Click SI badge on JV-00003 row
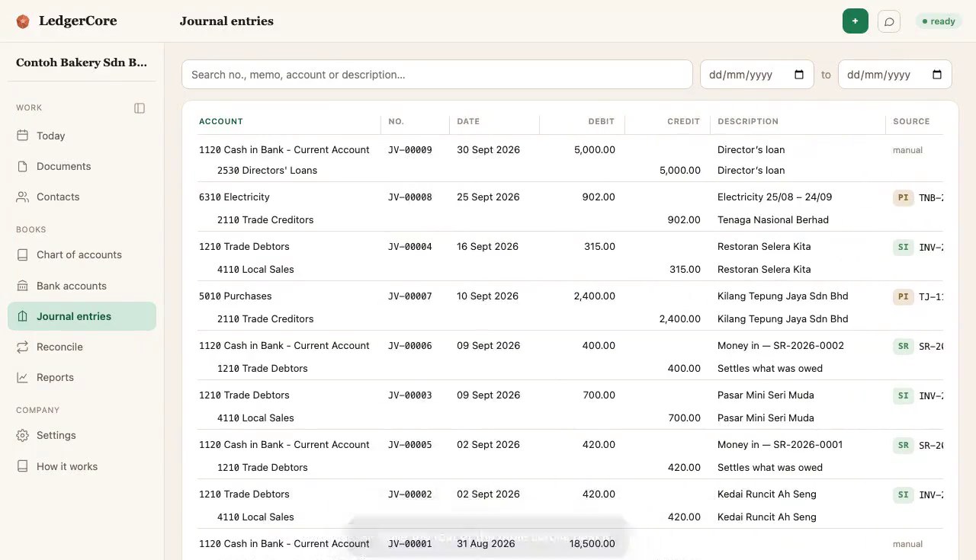The height and width of the screenshot is (560, 976). [x=903, y=395]
